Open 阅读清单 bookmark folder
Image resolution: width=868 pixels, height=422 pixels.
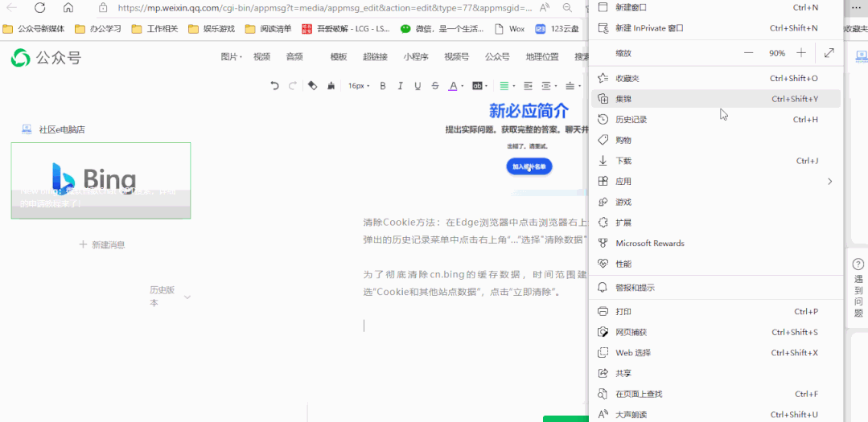click(x=268, y=29)
